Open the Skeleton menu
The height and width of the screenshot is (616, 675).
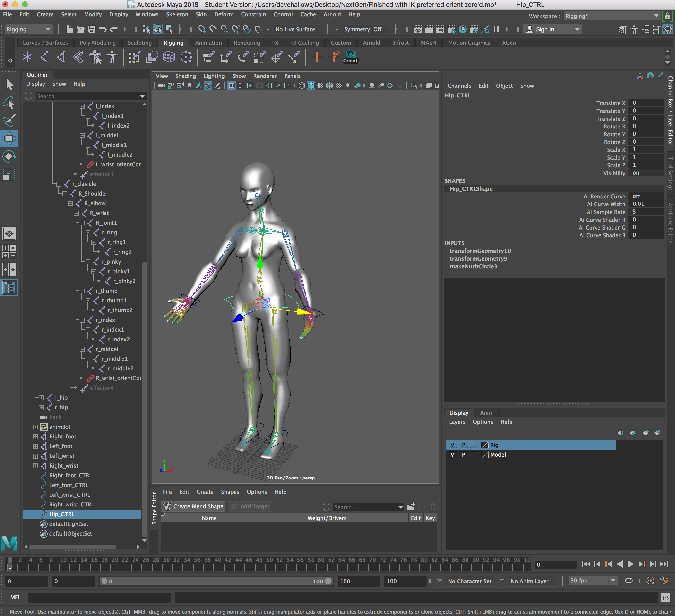pyautogui.click(x=177, y=14)
